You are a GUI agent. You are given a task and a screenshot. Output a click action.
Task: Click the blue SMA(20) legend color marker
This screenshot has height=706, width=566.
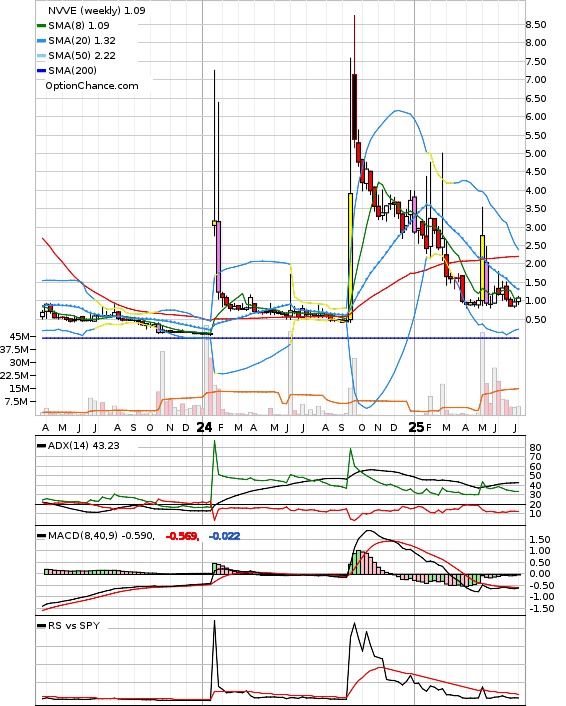[41, 41]
